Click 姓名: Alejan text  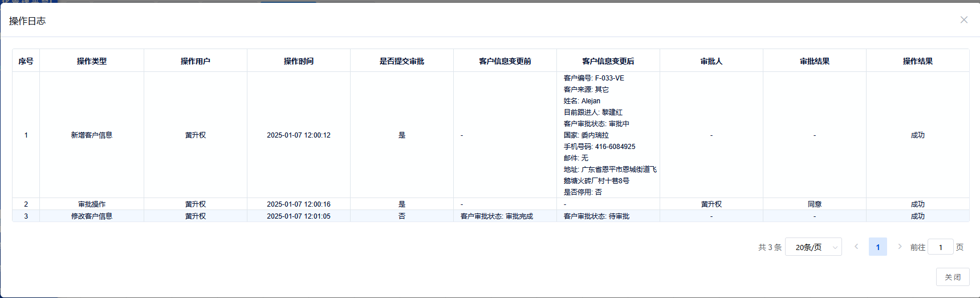[x=582, y=101]
